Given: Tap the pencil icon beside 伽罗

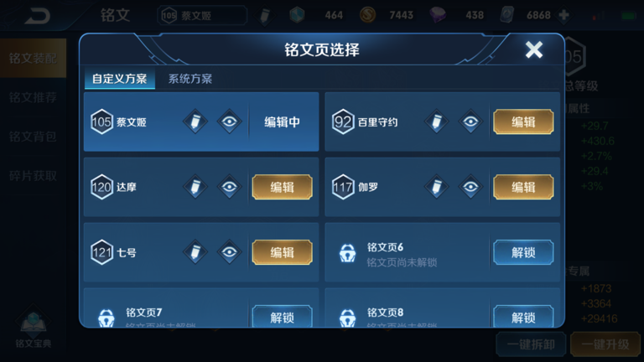Looking at the screenshot, I should coord(437,187).
